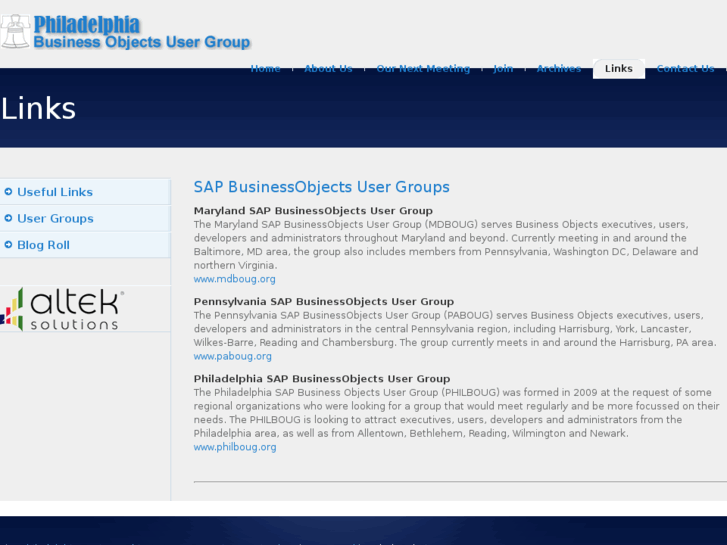
Task: Click the Pennsylvania SAP BusinessObjects User Group heading
Action: tap(324, 301)
